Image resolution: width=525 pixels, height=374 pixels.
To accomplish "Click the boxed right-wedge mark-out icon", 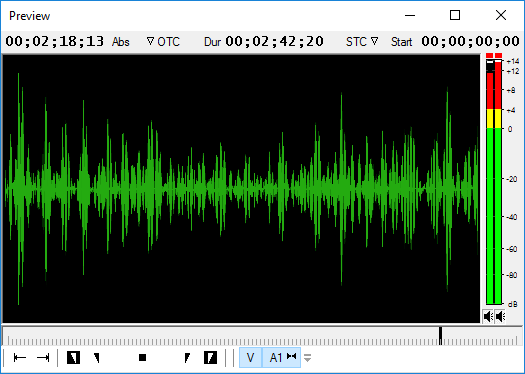I will tap(210, 358).
